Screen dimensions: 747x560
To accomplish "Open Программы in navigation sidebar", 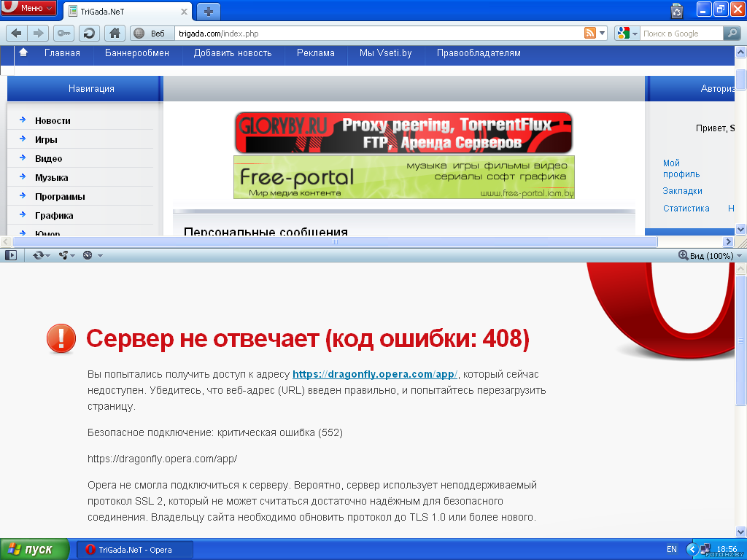I will [x=60, y=197].
